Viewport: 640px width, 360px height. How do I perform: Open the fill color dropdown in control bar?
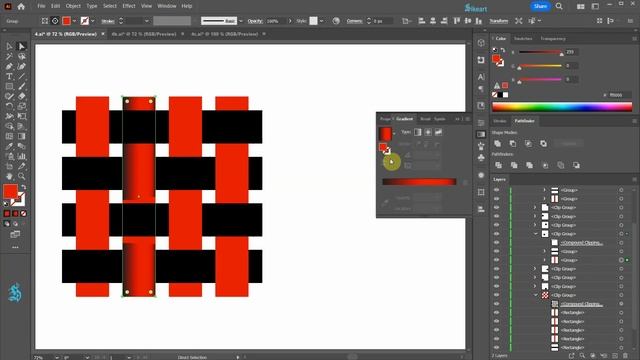(x=74, y=21)
